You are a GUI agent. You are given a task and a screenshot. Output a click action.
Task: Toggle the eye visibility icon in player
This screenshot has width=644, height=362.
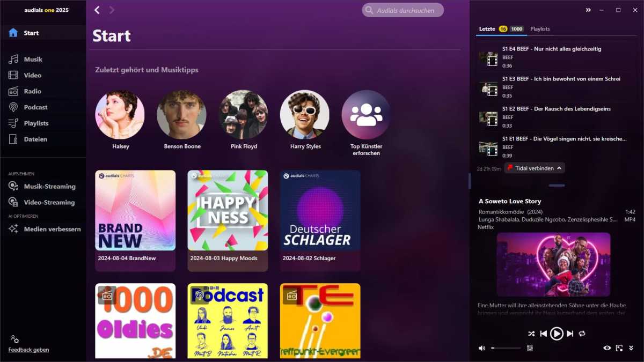(607, 348)
